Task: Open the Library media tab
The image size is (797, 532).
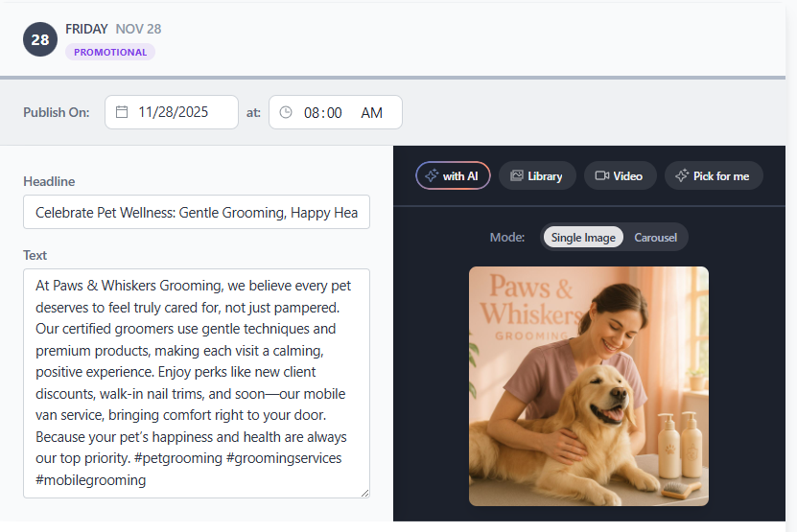Action: pyautogui.click(x=537, y=176)
